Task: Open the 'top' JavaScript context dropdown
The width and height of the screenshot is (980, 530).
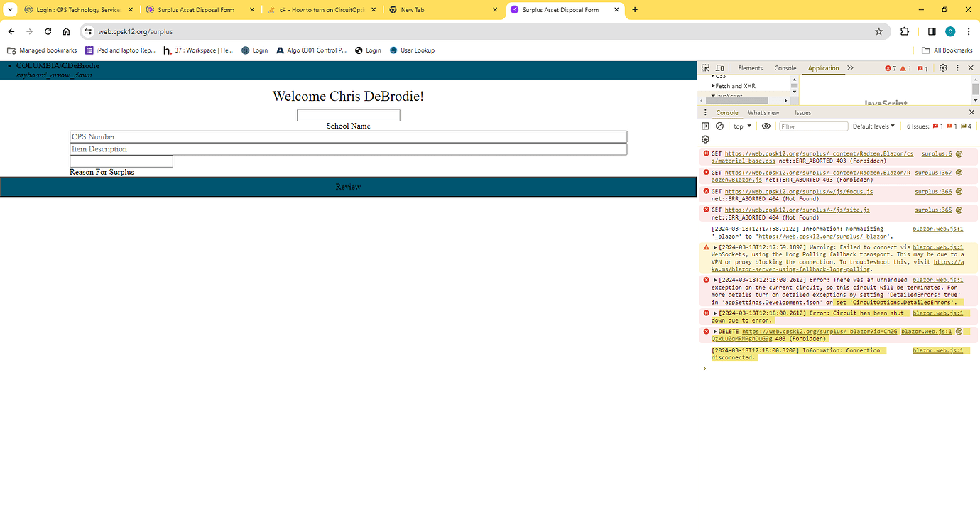Action: click(x=742, y=126)
